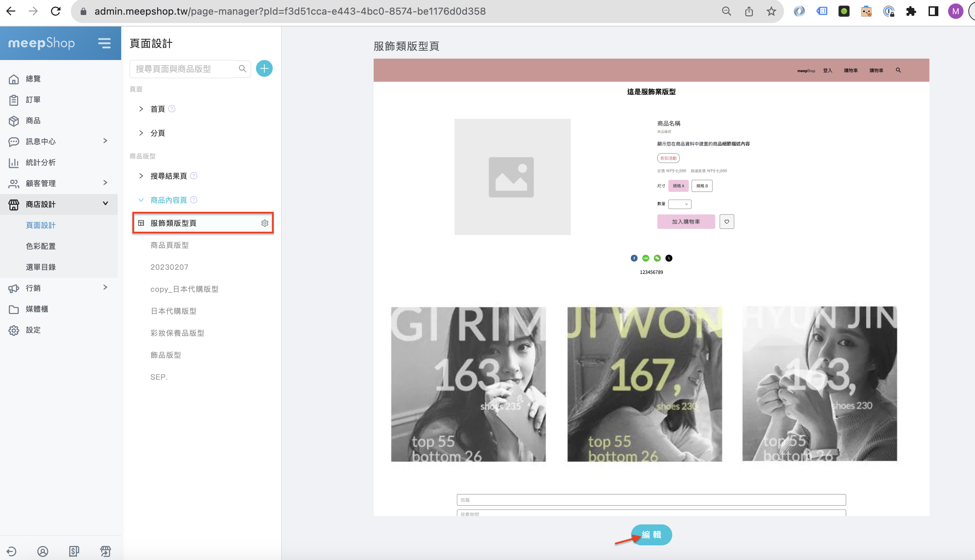Click the hamburger menu icon beside meepShop logo

104,43
